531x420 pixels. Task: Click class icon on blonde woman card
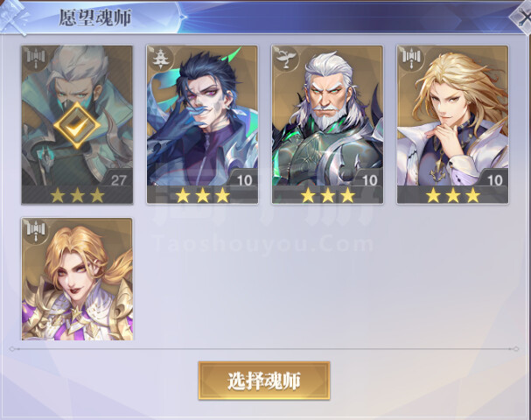pos(36,230)
